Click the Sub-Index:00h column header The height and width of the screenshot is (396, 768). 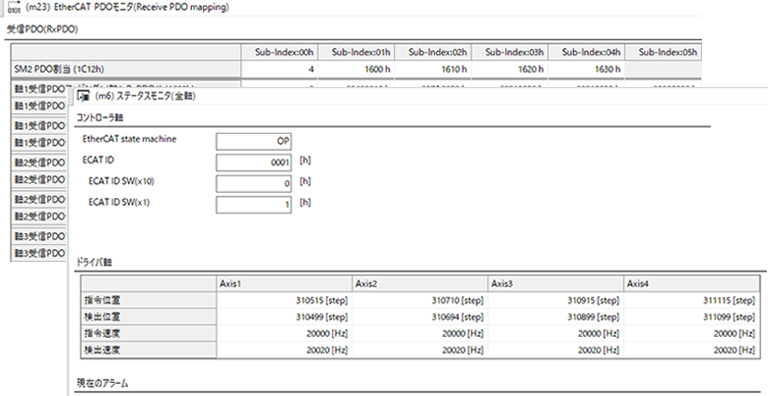click(279, 52)
